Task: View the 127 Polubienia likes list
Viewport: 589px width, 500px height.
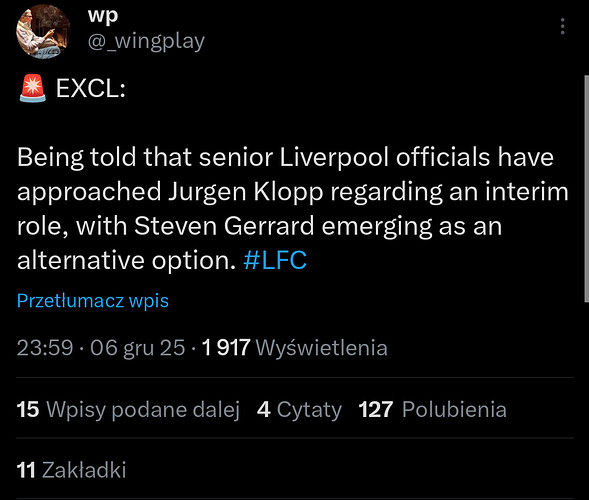Action: [x=432, y=409]
